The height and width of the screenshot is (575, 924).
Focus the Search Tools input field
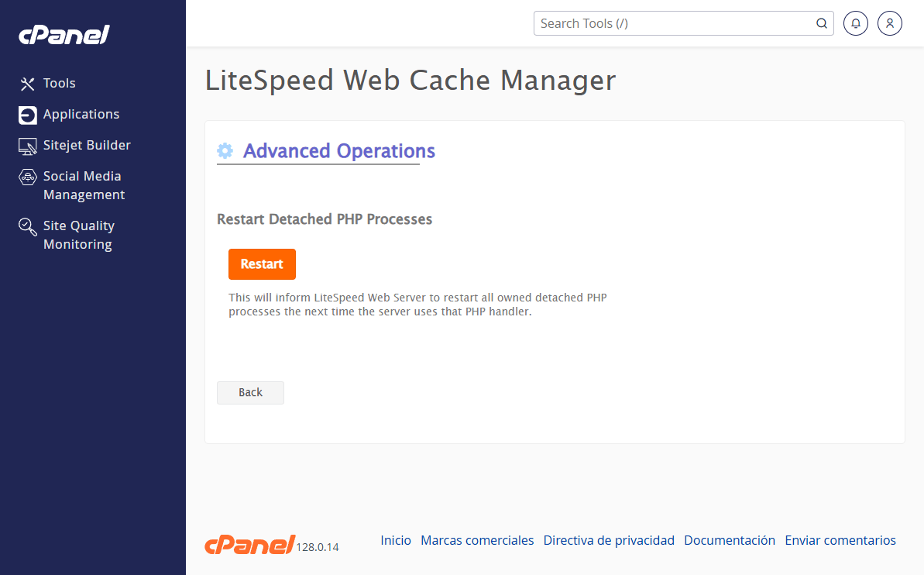684,23
